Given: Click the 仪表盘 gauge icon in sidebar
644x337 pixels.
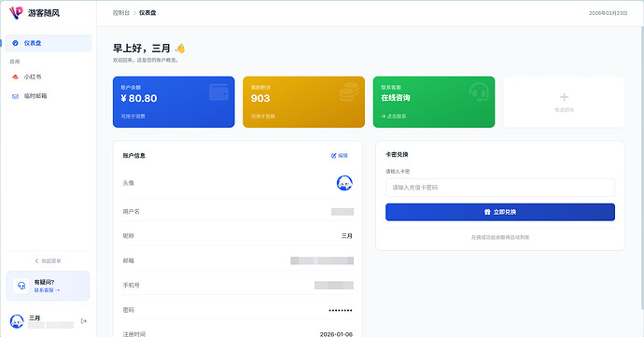Looking at the screenshot, I should coord(15,43).
